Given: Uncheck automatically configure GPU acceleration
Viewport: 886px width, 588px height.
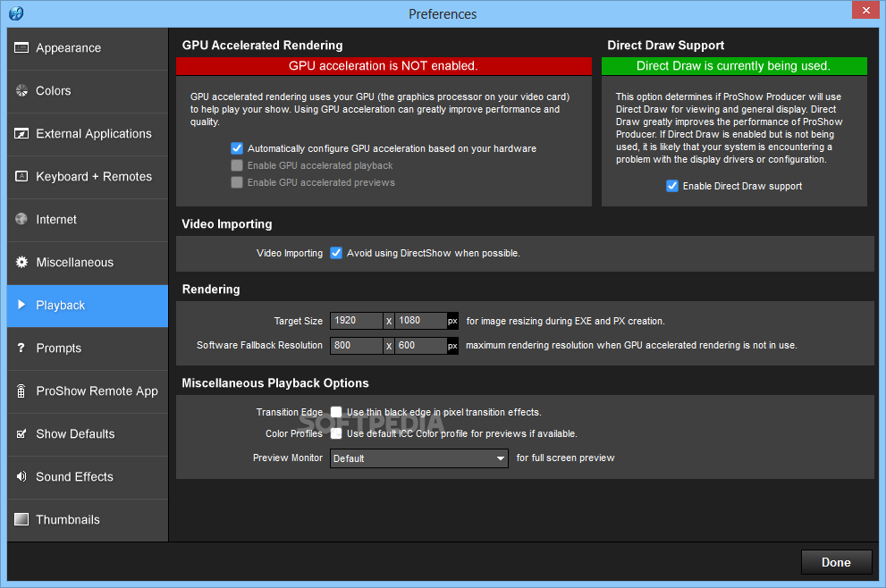Looking at the screenshot, I should pos(237,148).
